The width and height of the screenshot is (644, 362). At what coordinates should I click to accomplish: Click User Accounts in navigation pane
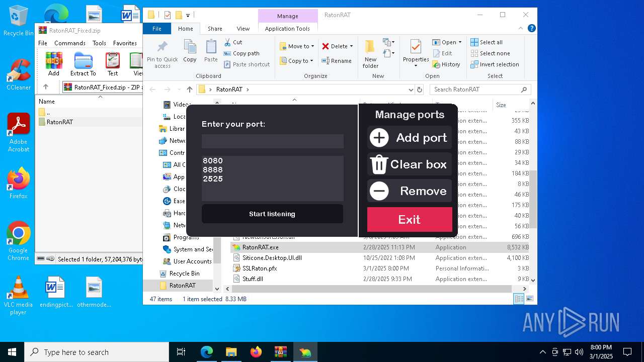click(192, 261)
